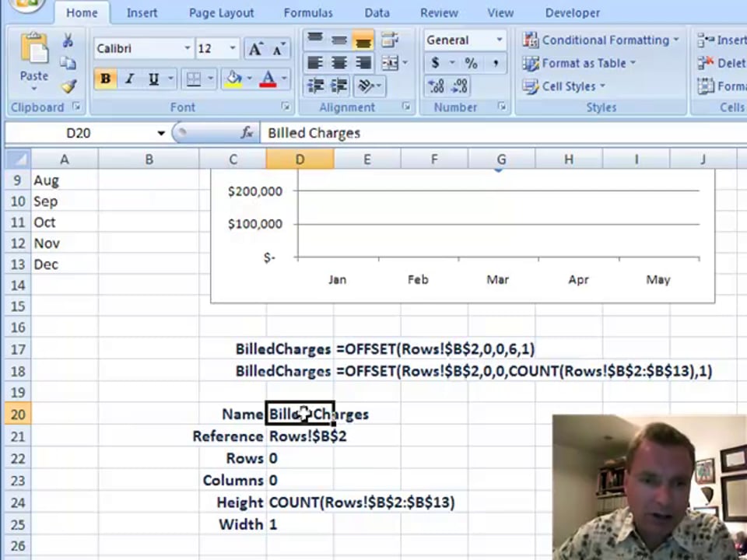The width and height of the screenshot is (747, 560).
Task: Select column G header
Action: pos(501,159)
